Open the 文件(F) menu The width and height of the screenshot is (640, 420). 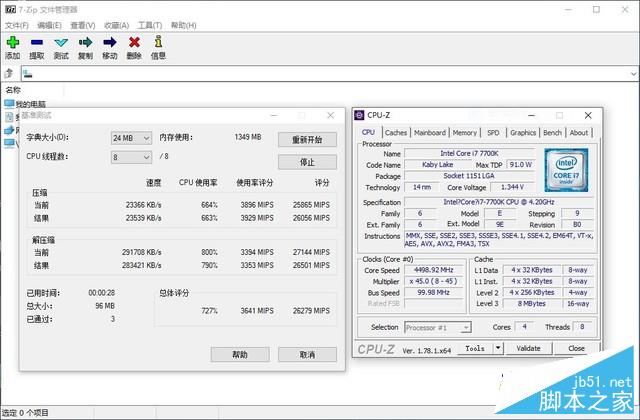pyautogui.click(x=17, y=25)
